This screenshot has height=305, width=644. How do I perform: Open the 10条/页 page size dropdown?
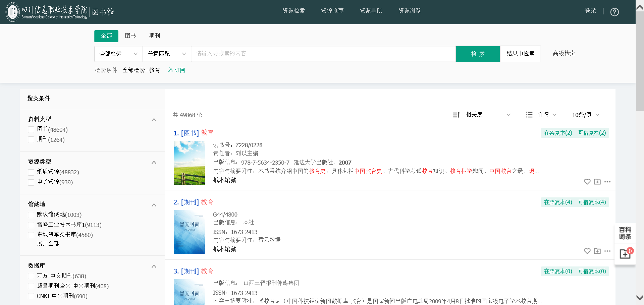586,115
